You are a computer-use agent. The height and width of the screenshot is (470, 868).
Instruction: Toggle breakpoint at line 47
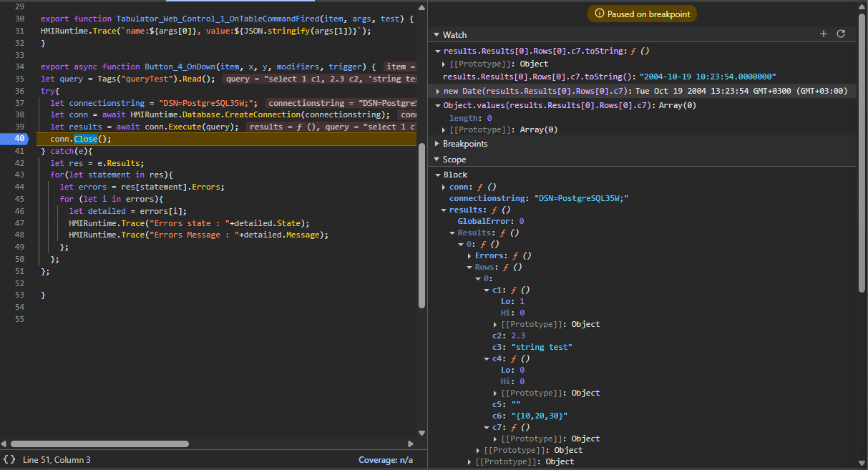point(20,222)
